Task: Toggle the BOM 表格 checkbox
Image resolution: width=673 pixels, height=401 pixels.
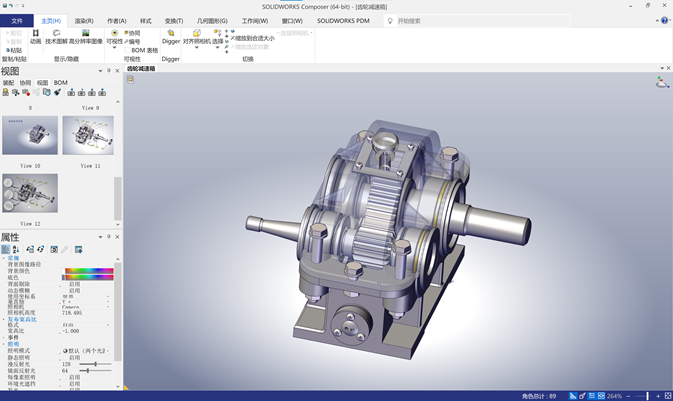Action: pos(127,50)
